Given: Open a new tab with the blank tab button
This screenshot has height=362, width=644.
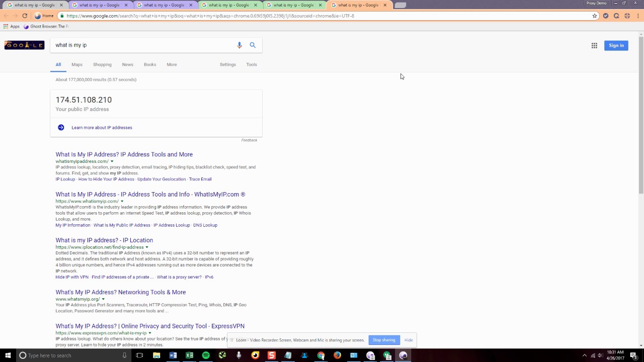Looking at the screenshot, I should coord(400,5).
